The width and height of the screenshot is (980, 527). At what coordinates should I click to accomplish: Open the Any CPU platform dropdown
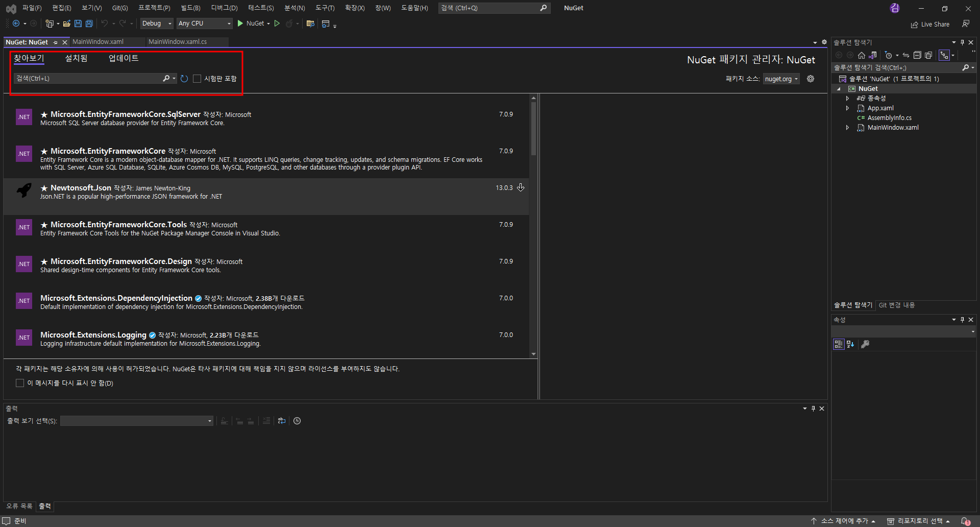204,23
